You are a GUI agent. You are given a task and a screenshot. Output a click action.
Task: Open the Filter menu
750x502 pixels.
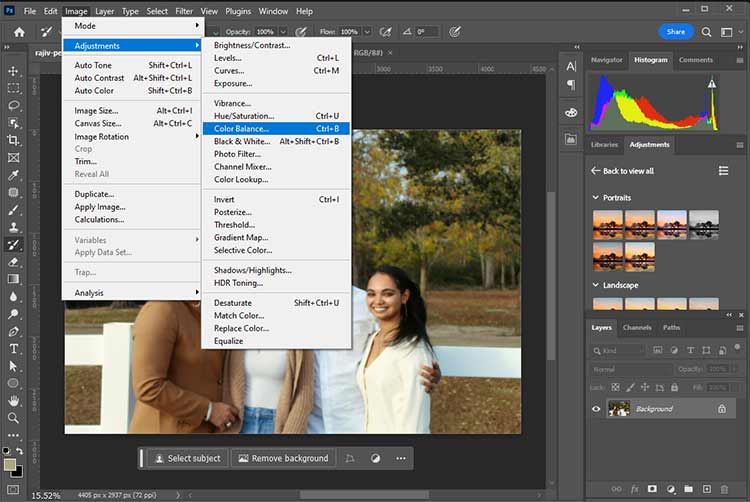[184, 11]
